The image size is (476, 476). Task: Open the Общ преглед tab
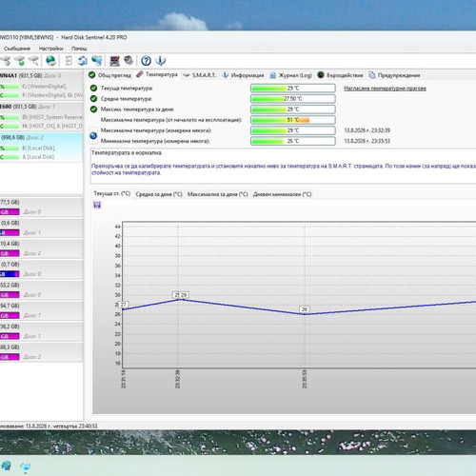[x=109, y=75]
